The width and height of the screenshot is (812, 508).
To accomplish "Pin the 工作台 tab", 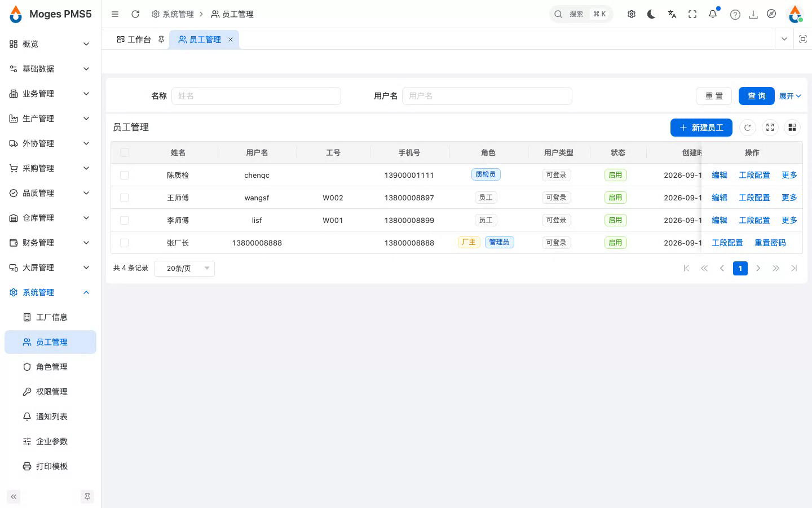I will click(161, 40).
